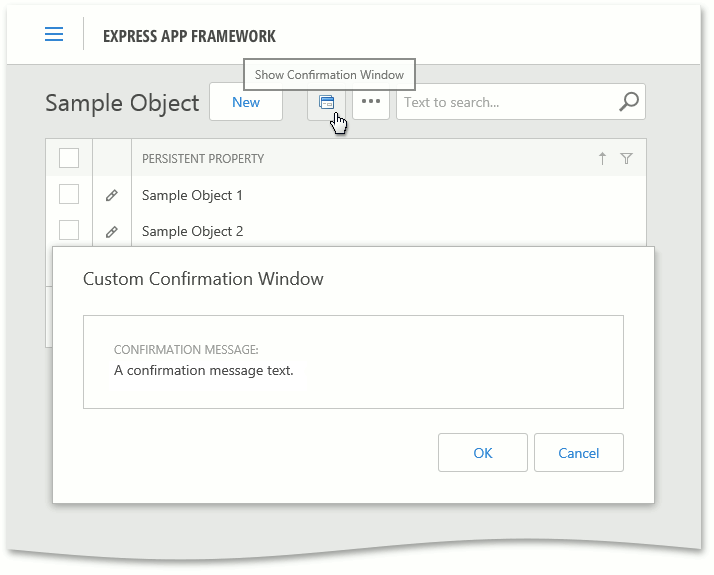Viewport: 714px width, 575px height.
Task: Open the three-dots overflow menu
Action: pos(371,101)
